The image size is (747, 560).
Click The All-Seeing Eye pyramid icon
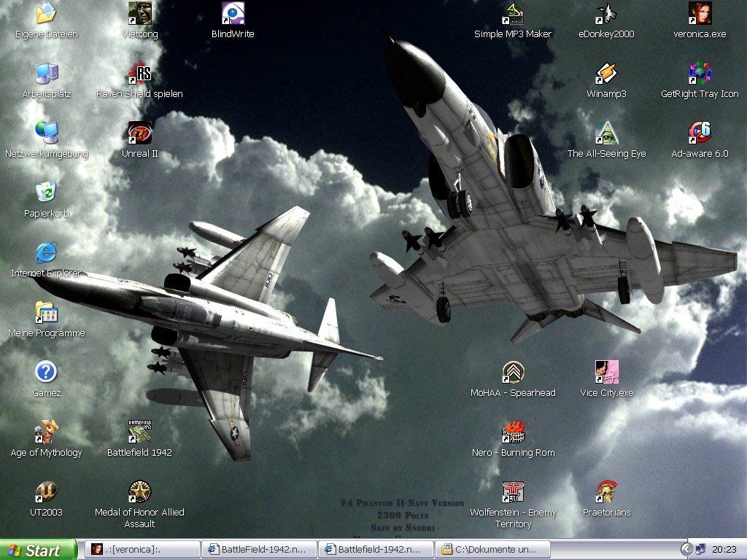click(606, 133)
